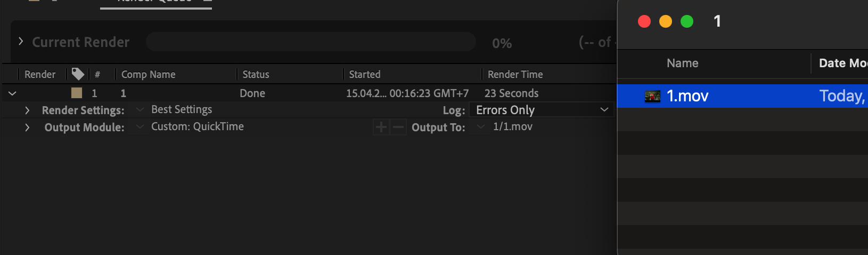
Task: Open the Render Settings template dropdown arrow
Action: coord(140,109)
